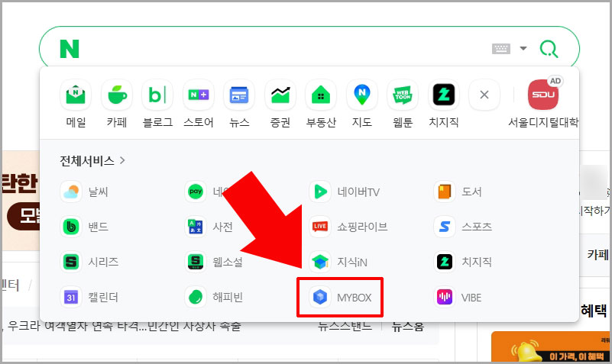Open the on-screen keyboard icon
The width and height of the screenshot is (612, 364).
[501, 49]
